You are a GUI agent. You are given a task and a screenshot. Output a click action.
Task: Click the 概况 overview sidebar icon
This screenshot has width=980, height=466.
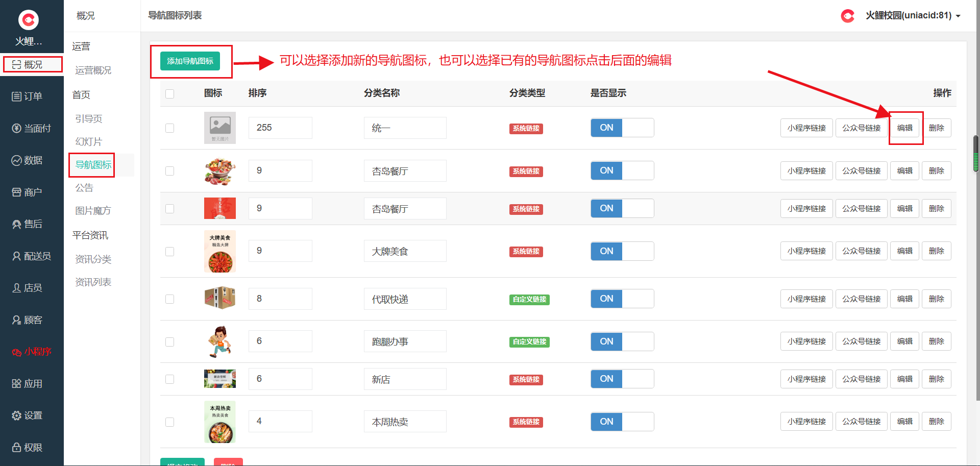17,65
